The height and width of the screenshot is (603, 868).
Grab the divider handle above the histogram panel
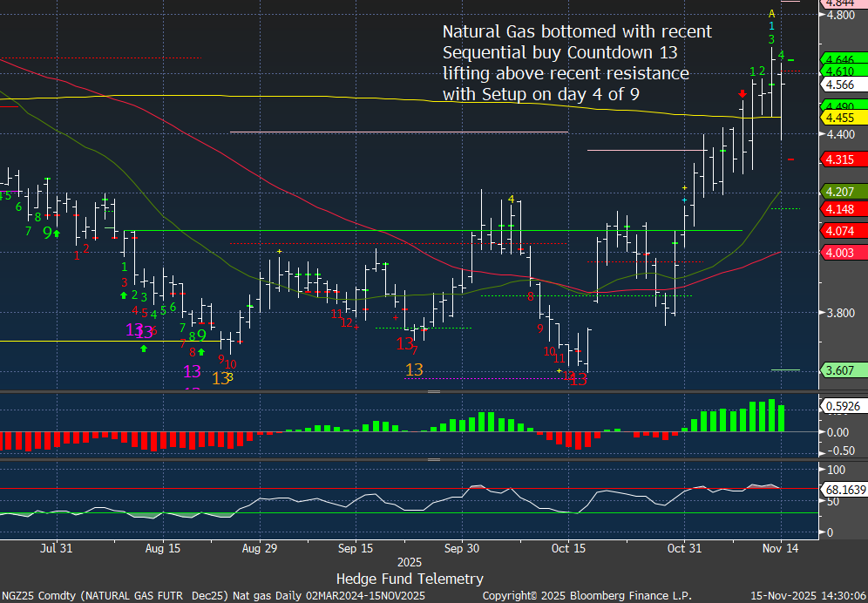coord(433,393)
